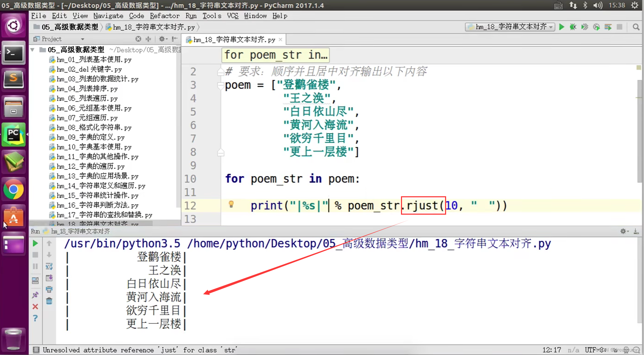Click the profile run icon
This screenshot has height=355, width=644.
pos(596,27)
